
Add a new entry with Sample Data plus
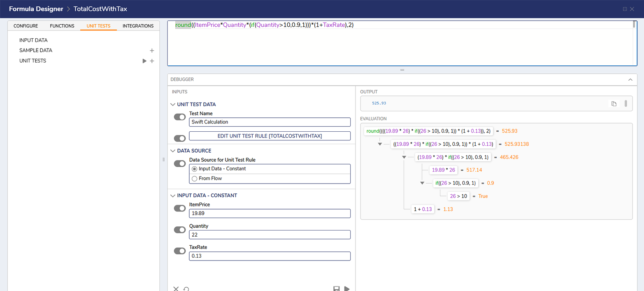coord(152,51)
